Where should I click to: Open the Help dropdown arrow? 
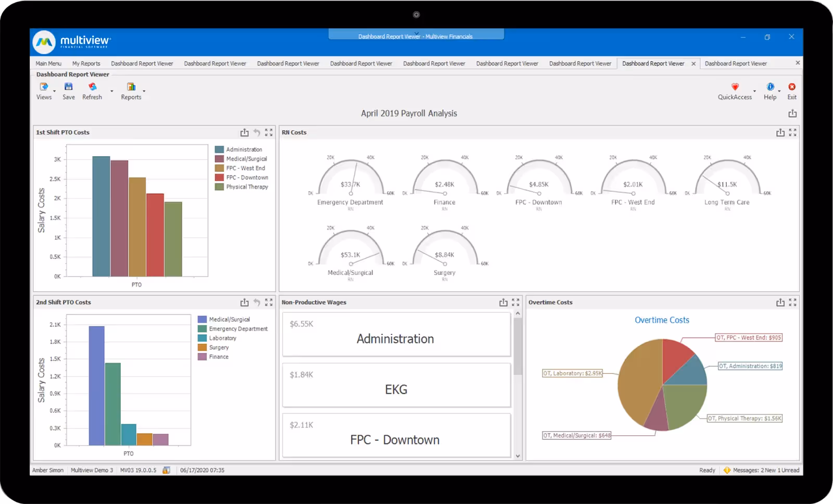point(779,91)
